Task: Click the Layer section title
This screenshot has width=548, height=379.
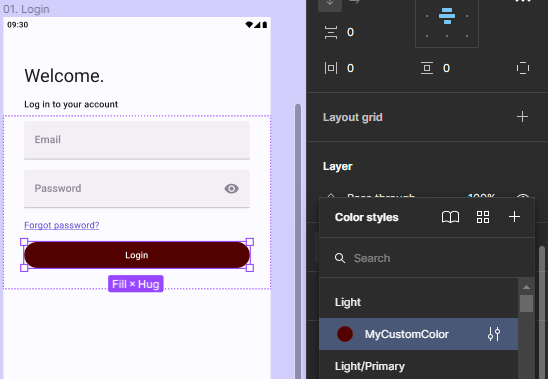Action: coord(338,166)
